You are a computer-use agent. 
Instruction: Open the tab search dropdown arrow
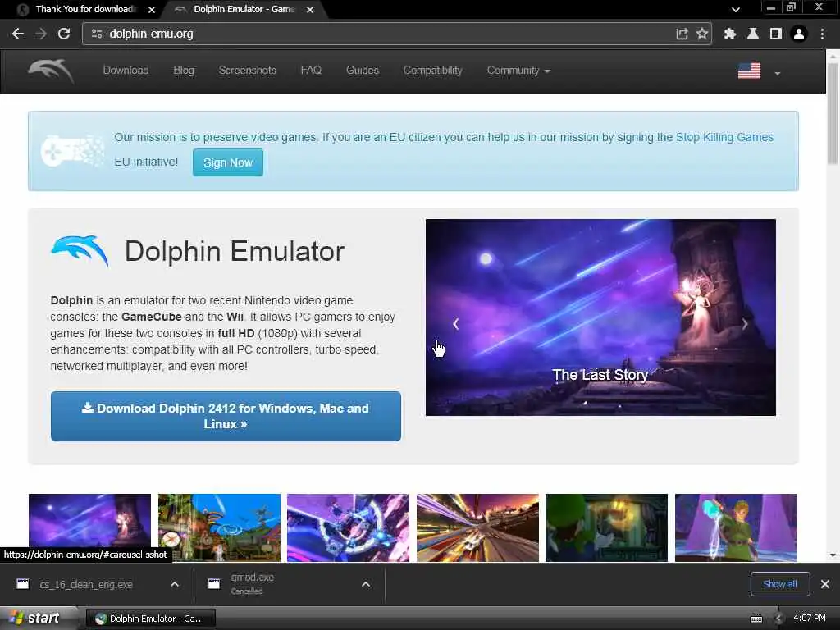point(736,10)
